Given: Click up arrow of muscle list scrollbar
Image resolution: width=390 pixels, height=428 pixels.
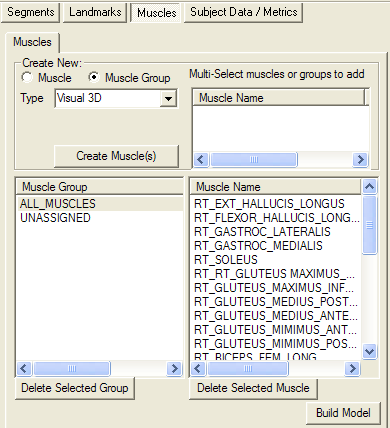Looking at the screenshot, I should [x=369, y=187].
